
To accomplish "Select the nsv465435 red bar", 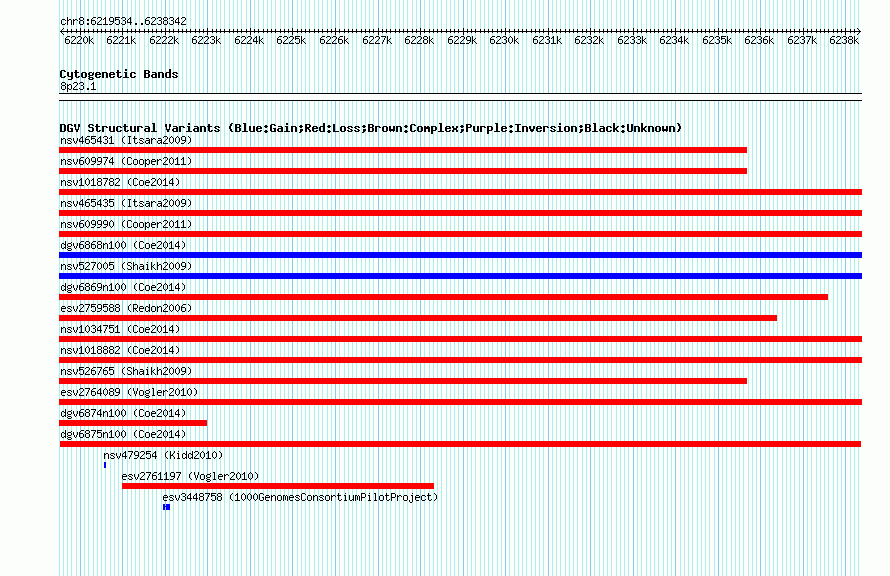I will [460, 213].
